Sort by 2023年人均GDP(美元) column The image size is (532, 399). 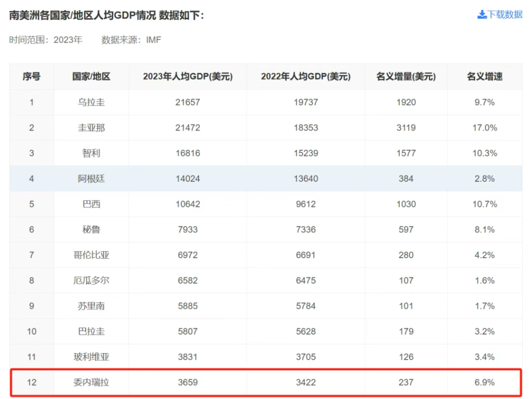(189, 76)
